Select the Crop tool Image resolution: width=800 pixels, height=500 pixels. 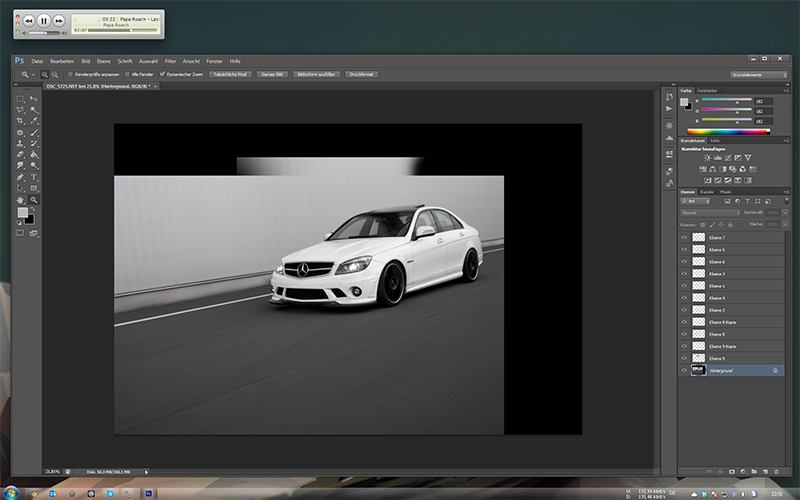20,121
